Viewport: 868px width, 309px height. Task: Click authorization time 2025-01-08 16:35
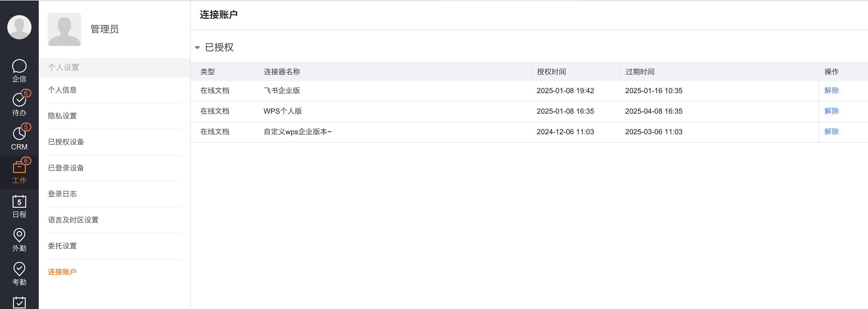tap(565, 111)
